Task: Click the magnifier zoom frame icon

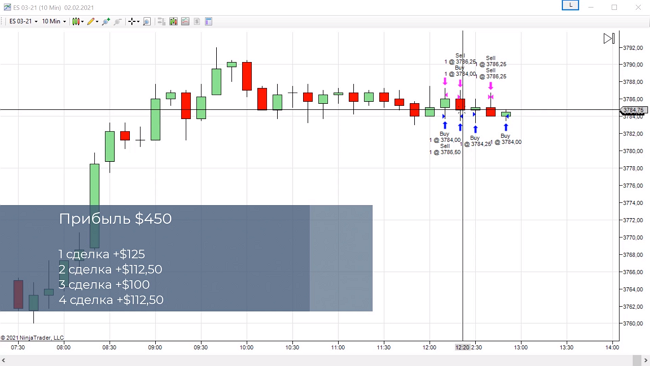Action: pos(147,22)
